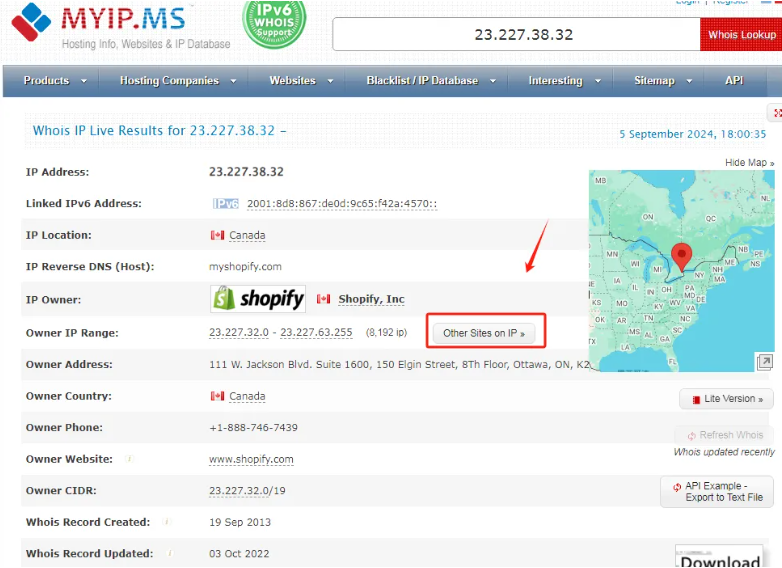
Task: Click the info icon beside Whois Record Created
Action: pos(167,522)
